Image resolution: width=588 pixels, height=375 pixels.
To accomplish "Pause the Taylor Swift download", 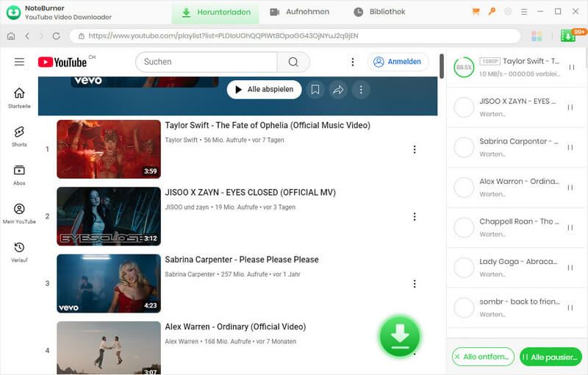I will tap(571, 67).
